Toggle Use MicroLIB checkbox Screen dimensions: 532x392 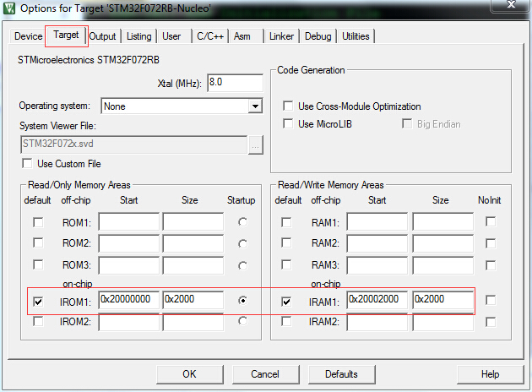[288, 124]
